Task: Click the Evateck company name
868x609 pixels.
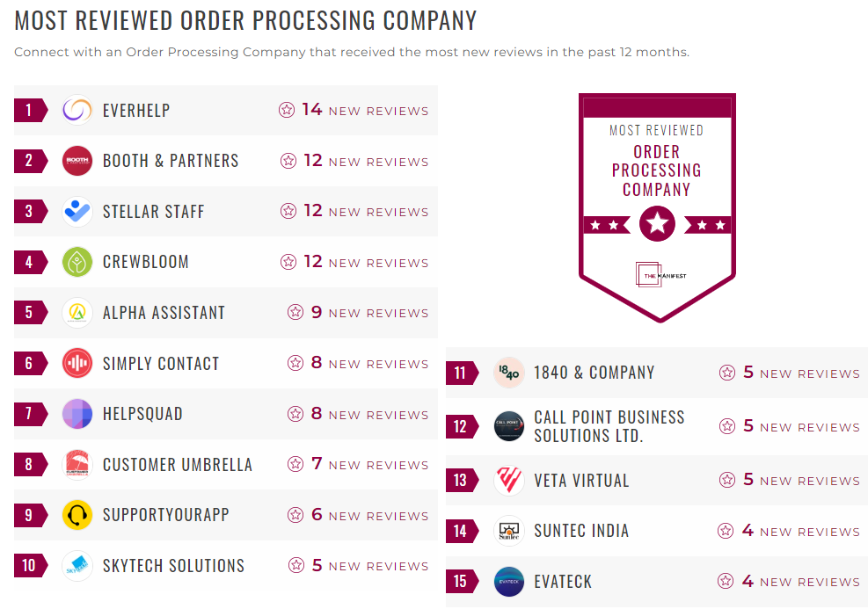Action: [563, 582]
